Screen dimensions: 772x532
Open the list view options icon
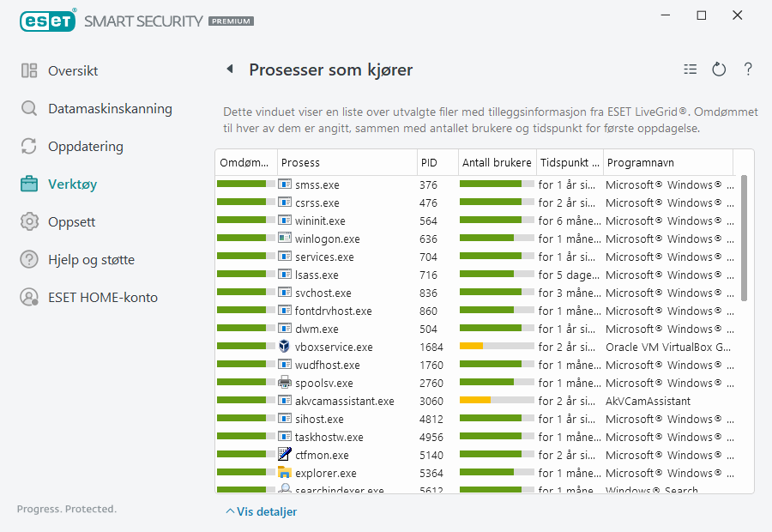pyautogui.click(x=691, y=70)
